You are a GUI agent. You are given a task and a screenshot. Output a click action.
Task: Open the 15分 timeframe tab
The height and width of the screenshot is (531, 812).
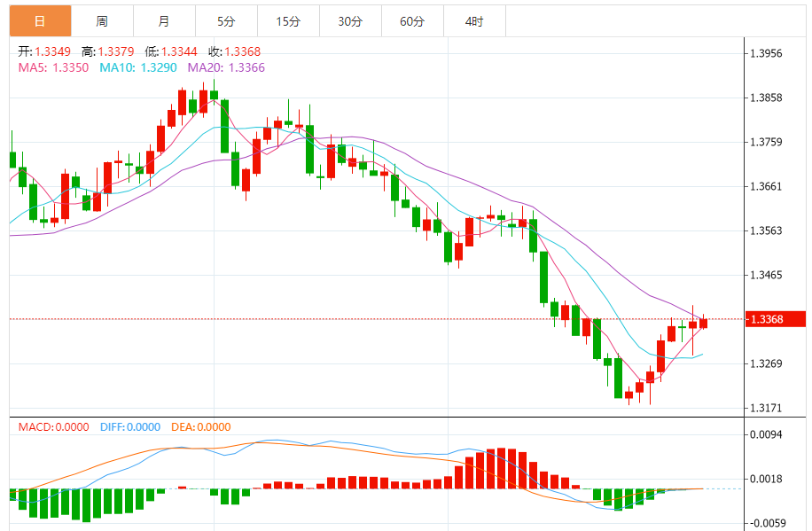coord(289,21)
